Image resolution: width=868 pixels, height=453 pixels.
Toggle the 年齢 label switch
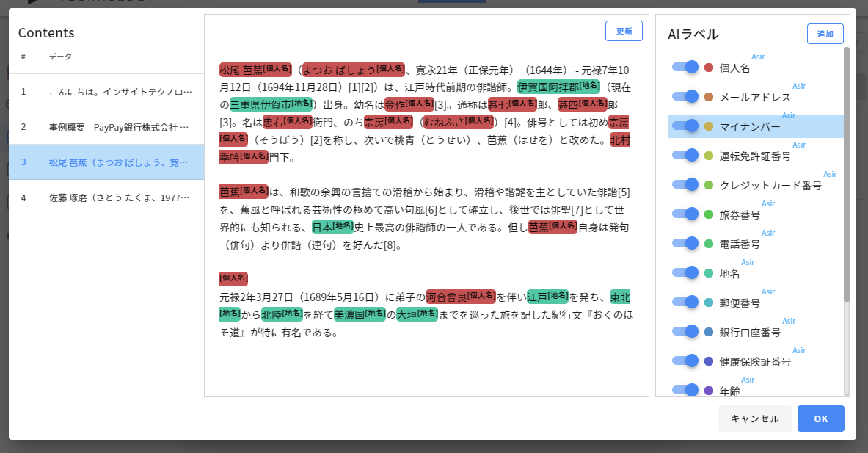tap(685, 390)
